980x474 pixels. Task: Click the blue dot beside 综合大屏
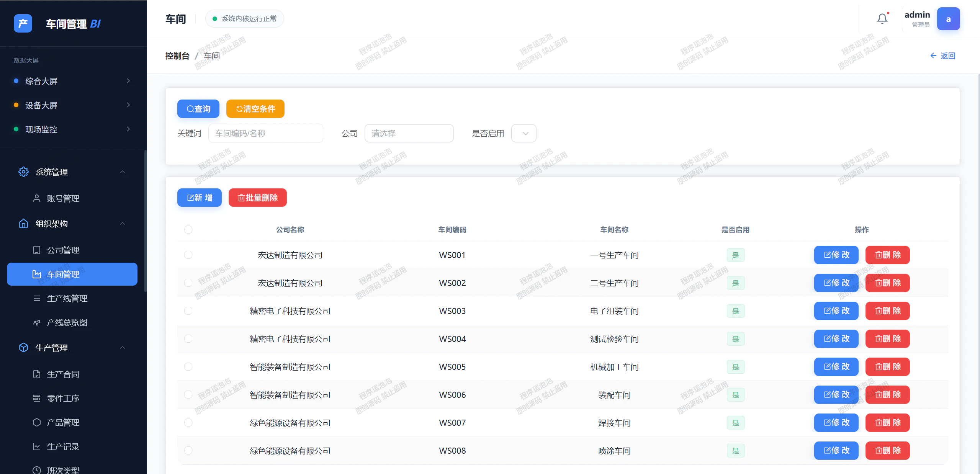[x=16, y=81]
